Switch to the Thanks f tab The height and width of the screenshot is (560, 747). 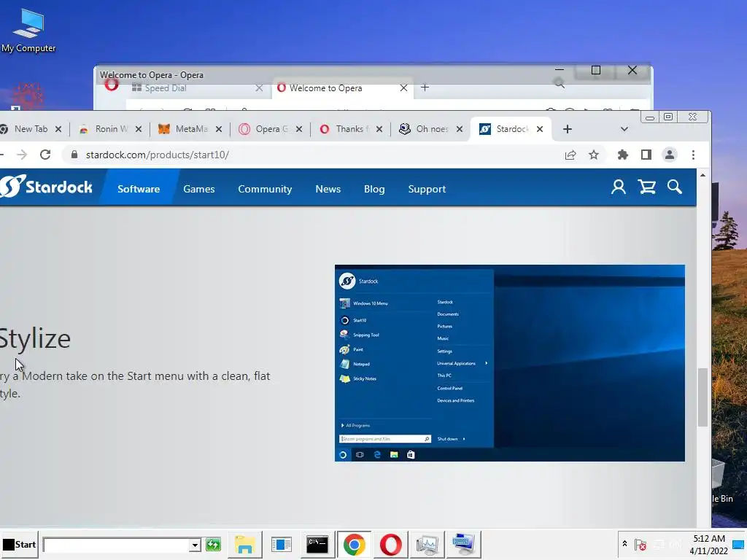pos(352,129)
